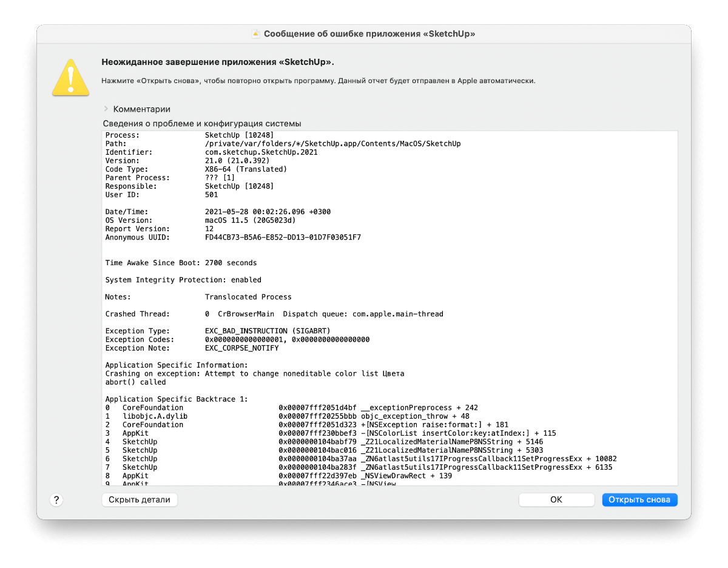Click the abort() called line

click(135, 382)
